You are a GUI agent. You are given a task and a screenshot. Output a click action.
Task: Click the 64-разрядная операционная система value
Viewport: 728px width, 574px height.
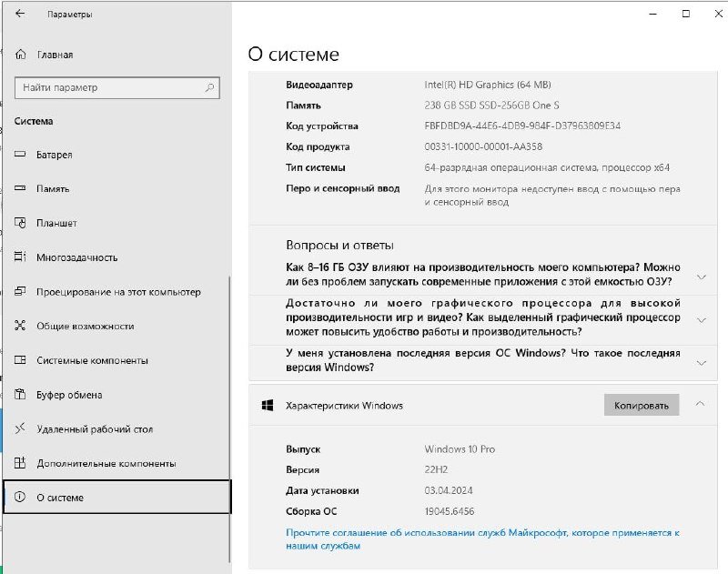coord(547,167)
